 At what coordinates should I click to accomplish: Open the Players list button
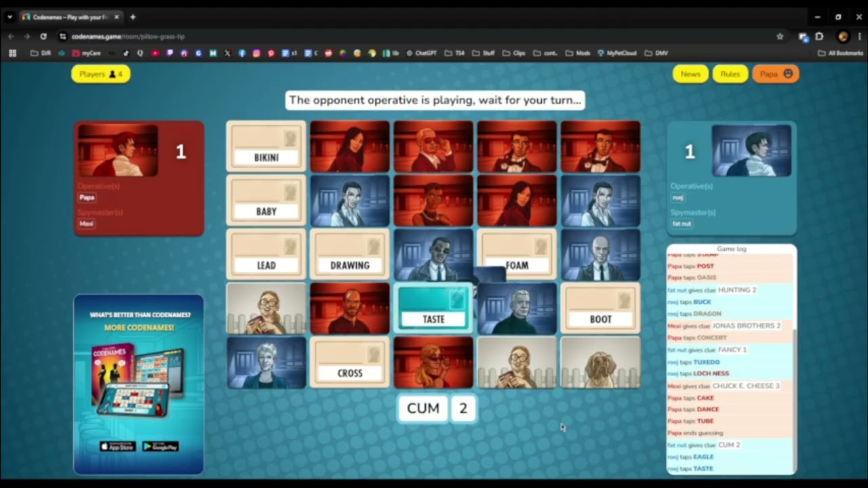(x=100, y=74)
